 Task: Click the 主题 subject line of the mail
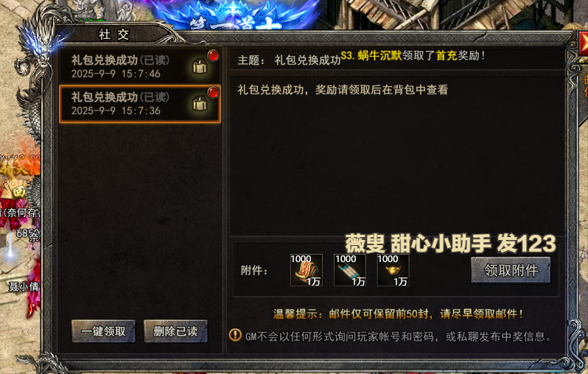pos(289,60)
